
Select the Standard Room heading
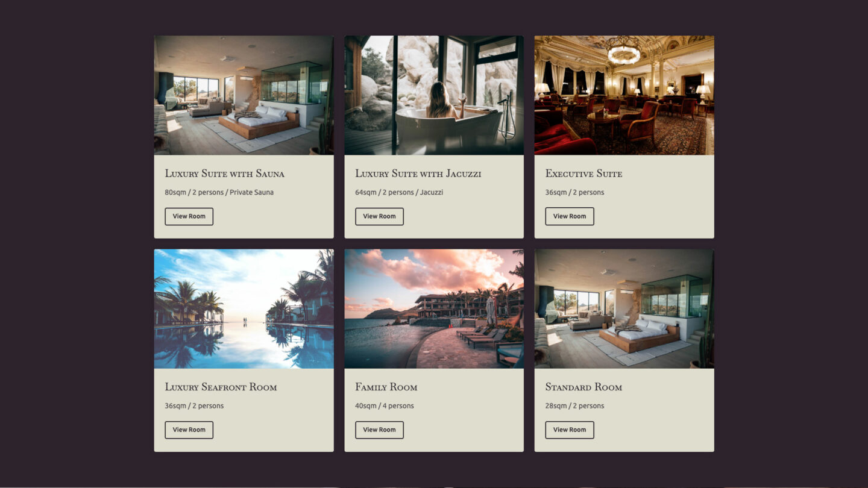(x=583, y=387)
